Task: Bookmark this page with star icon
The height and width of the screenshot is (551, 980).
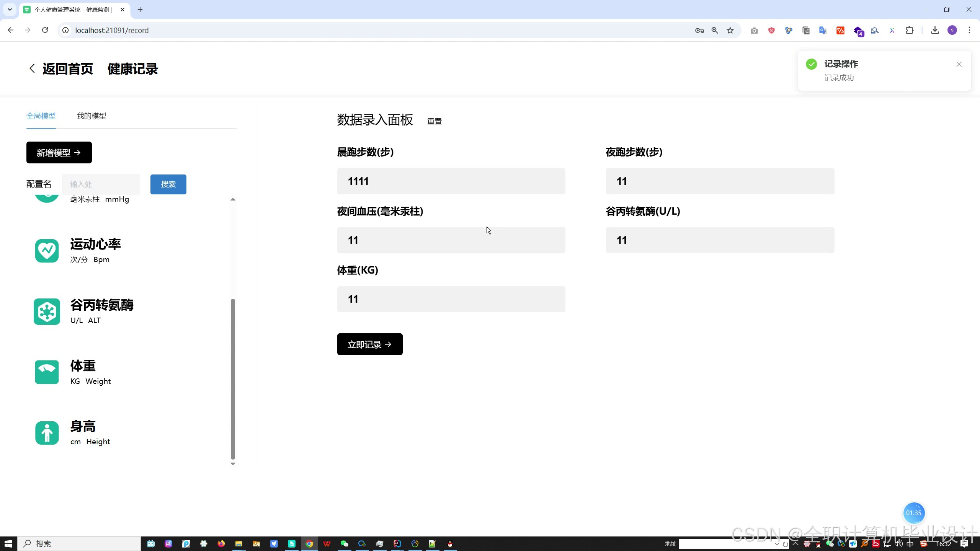Action: coord(730,30)
